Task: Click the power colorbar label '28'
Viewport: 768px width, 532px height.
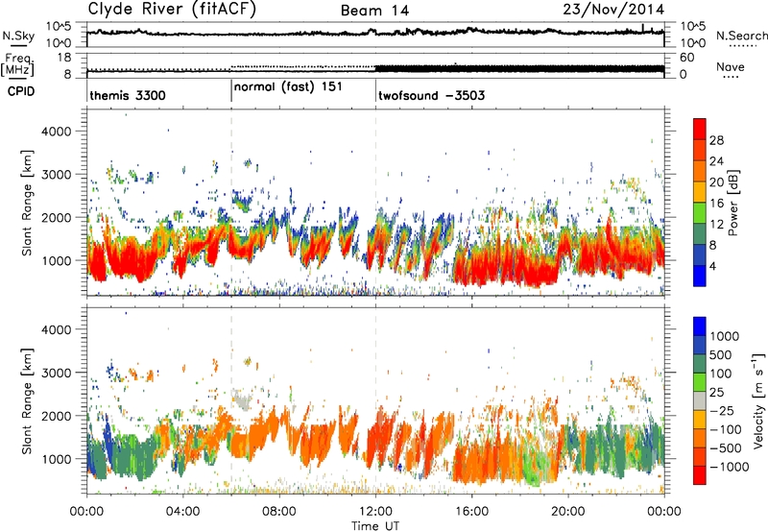Action: tap(716, 140)
